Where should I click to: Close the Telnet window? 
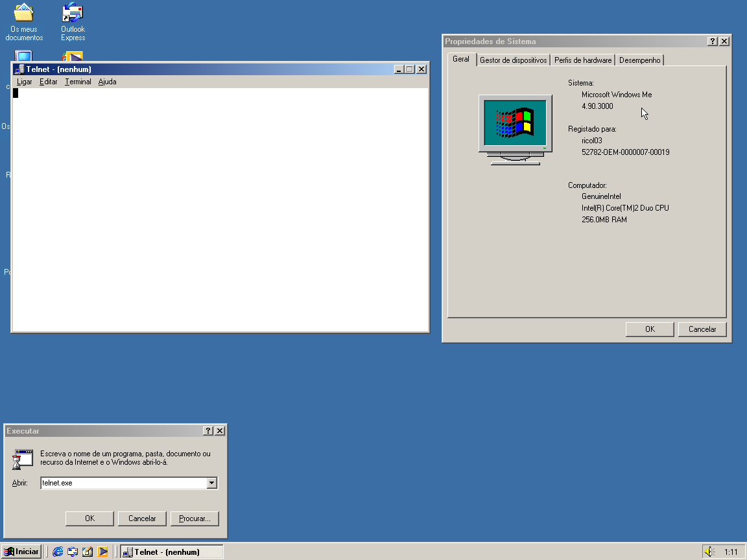click(x=421, y=69)
